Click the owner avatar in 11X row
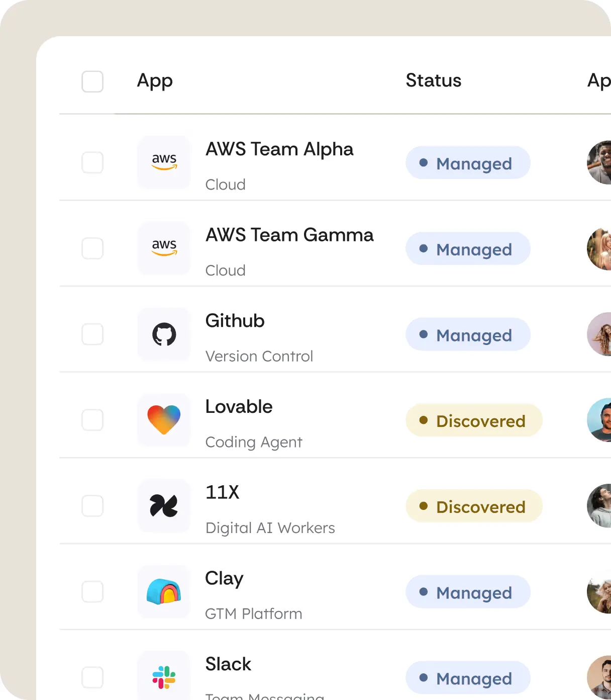Viewport: 611px width, 700px height. [600, 506]
